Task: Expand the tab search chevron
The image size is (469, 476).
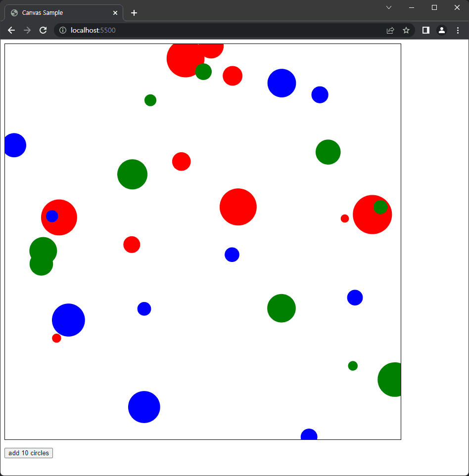Action: pyautogui.click(x=389, y=7)
